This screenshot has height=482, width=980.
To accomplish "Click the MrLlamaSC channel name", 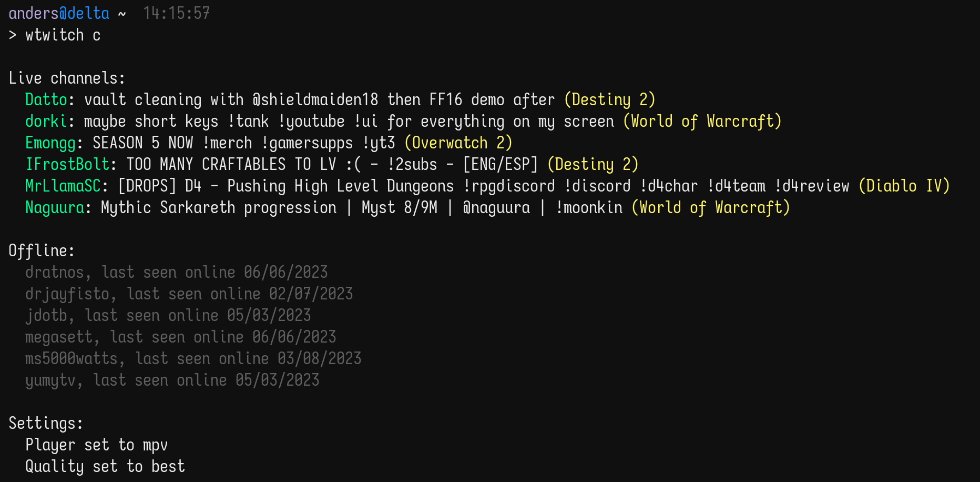I will 63,186.
